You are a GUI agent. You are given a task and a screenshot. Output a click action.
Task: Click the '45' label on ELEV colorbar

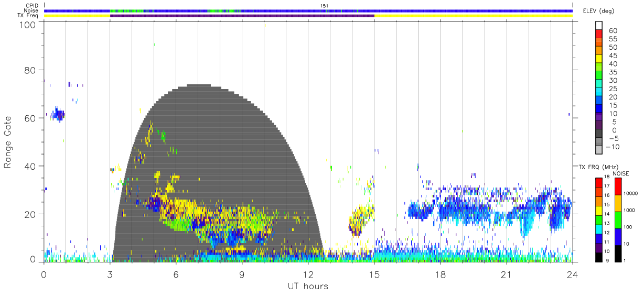[613, 56]
